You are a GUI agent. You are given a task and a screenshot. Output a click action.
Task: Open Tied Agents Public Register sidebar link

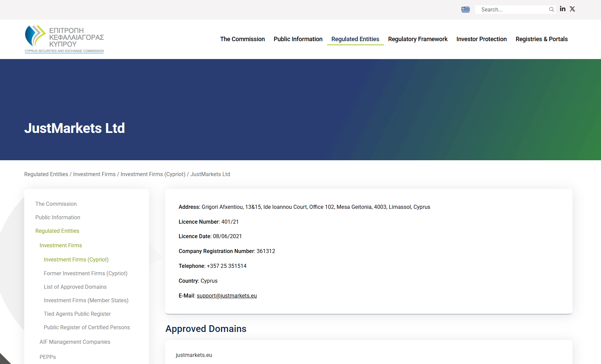(77, 314)
